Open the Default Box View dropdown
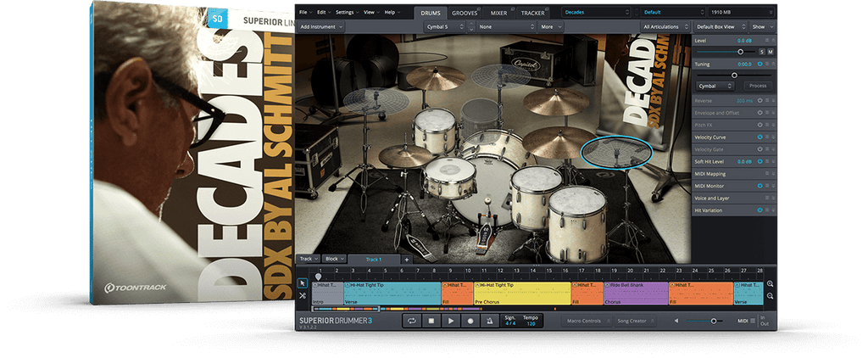This screenshot has width=868, height=358. (x=720, y=26)
